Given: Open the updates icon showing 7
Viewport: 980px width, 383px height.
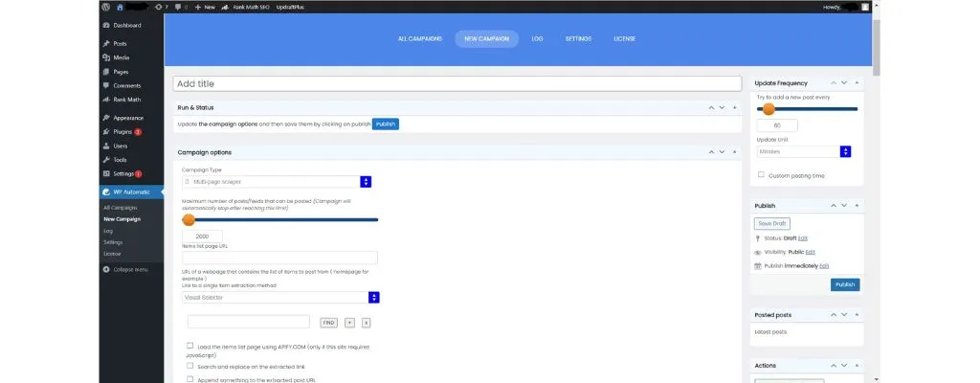Looking at the screenshot, I should click(x=158, y=7).
